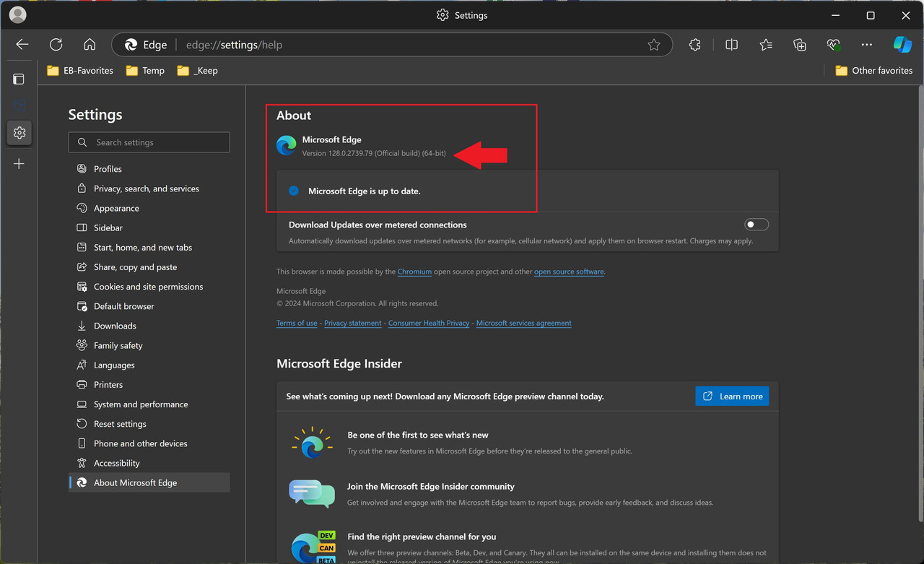Select the Settings gear vertical tab
924x564 pixels.
point(19,133)
